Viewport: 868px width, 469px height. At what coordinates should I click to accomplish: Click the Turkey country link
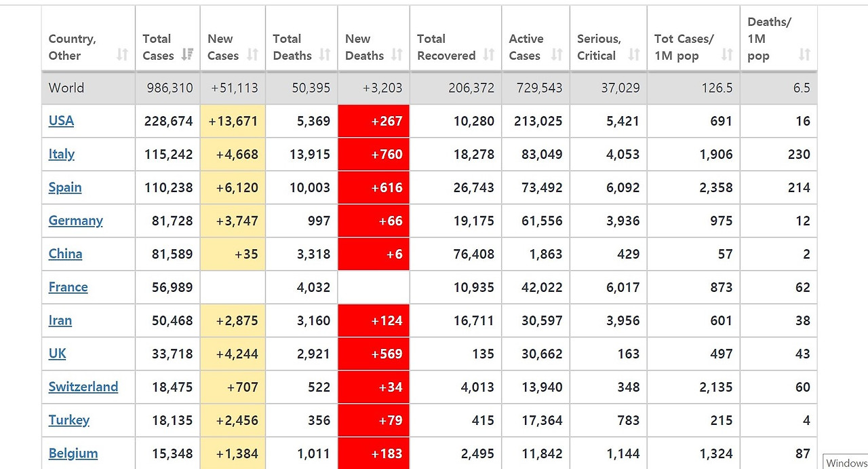click(x=68, y=420)
